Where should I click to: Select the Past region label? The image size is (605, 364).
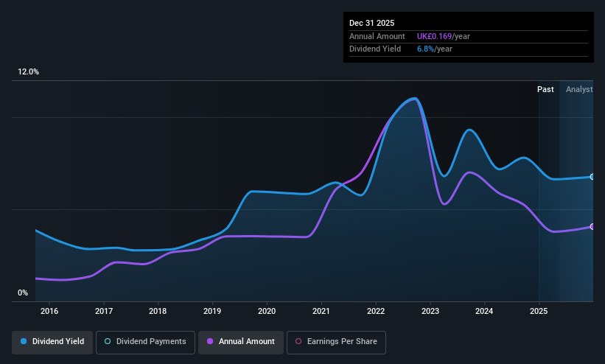pyautogui.click(x=545, y=89)
